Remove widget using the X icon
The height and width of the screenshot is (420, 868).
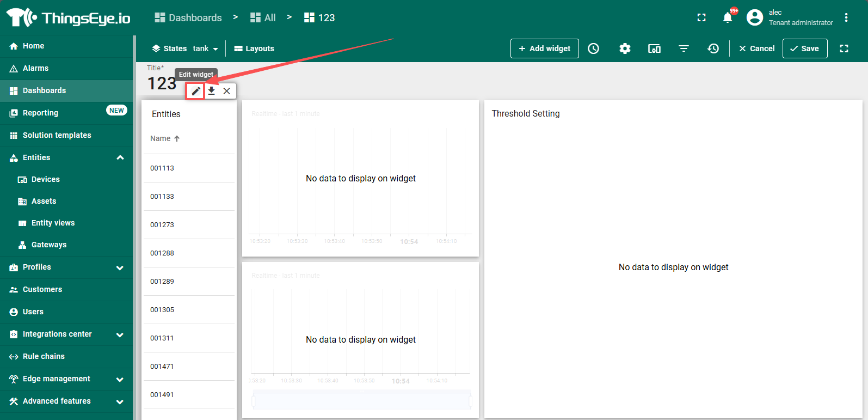227,91
